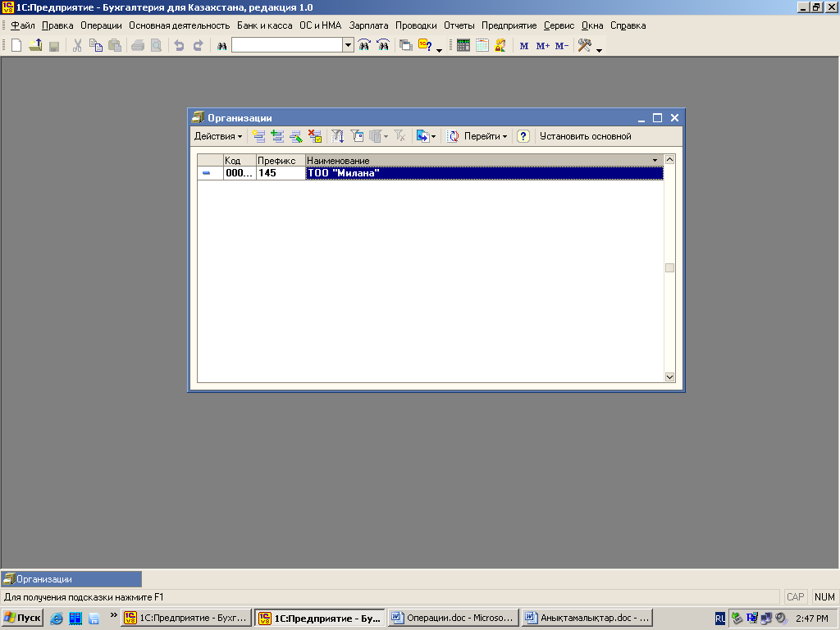Screen dimensions: 840x630
Task: Click the code cell 000...
Action: pyautogui.click(x=240, y=173)
